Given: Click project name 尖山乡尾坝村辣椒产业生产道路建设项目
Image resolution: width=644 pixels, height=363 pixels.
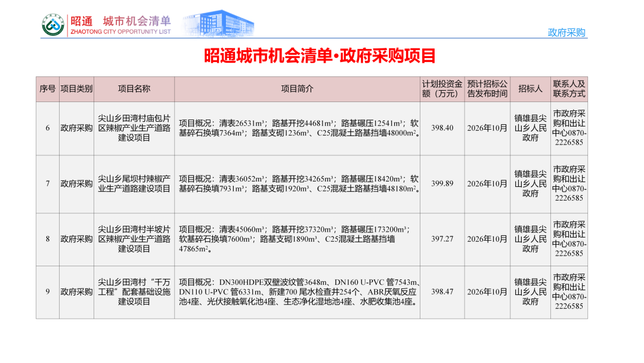Looking at the screenshot, I should tap(134, 184).
